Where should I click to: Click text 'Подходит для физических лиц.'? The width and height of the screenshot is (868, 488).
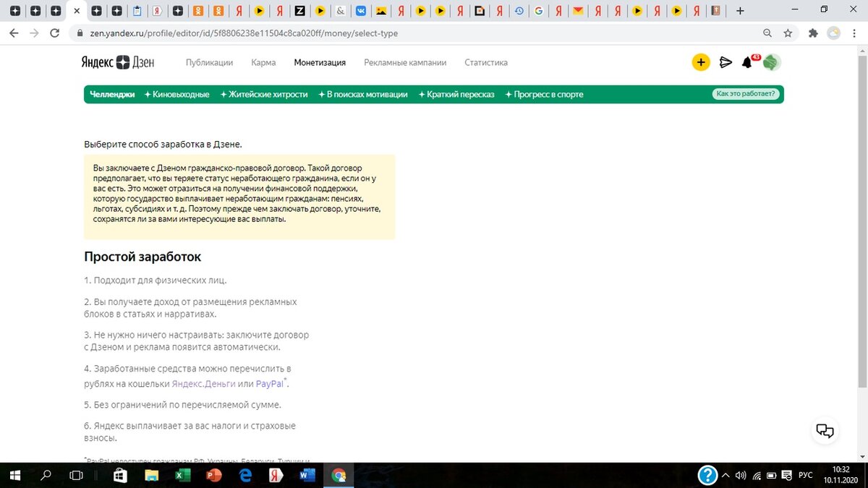[x=160, y=280]
